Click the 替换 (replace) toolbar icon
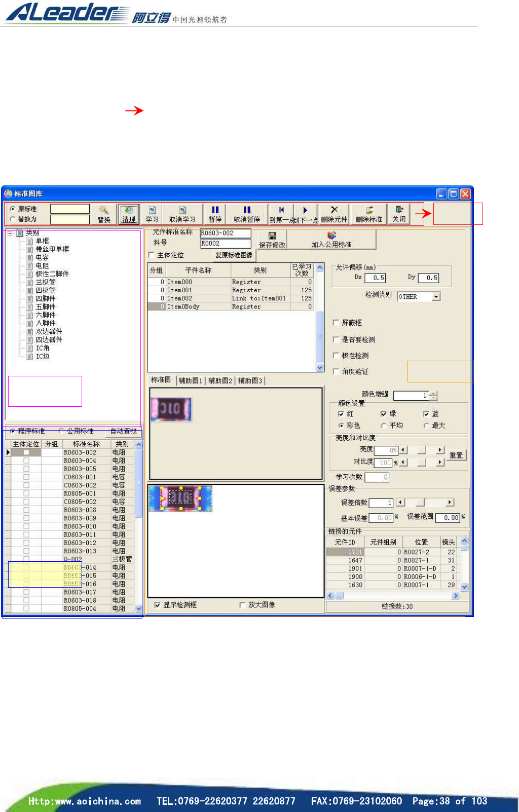This screenshot has height=812, width=519. click(104, 214)
